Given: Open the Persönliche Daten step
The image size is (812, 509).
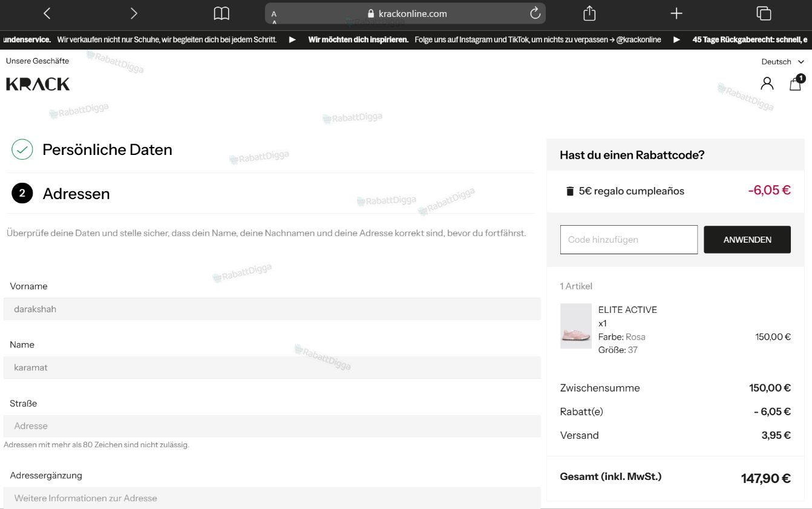Looking at the screenshot, I should pos(107,149).
